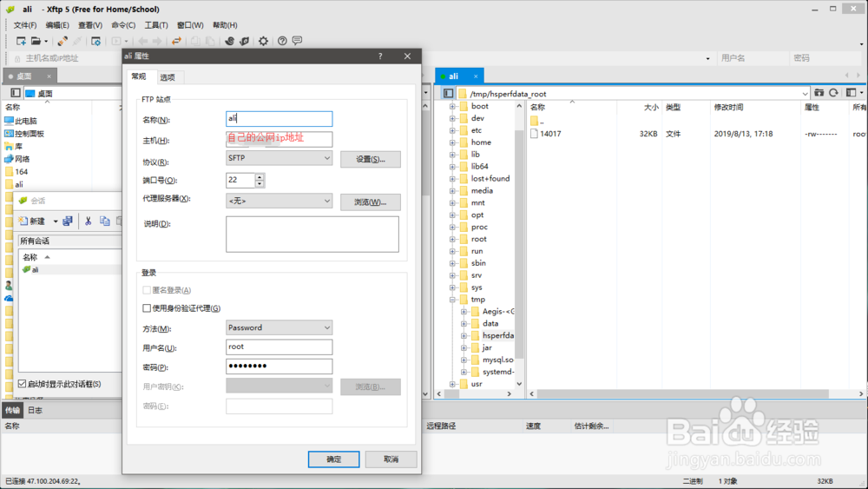Expand the usr folder in remote tree
Viewport: 868px width, 489px height.
coord(452,384)
